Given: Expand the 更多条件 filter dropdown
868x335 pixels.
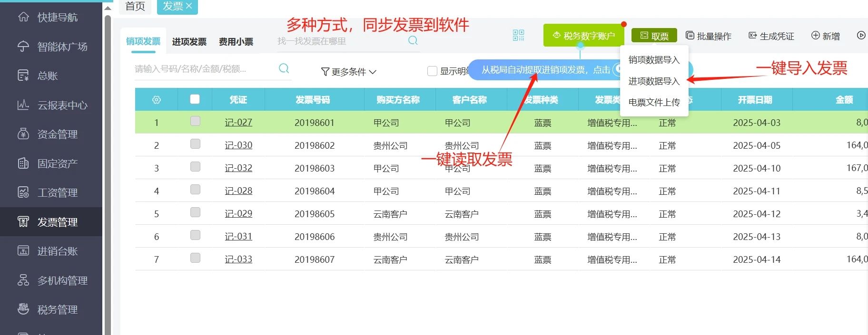Looking at the screenshot, I should [349, 72].
